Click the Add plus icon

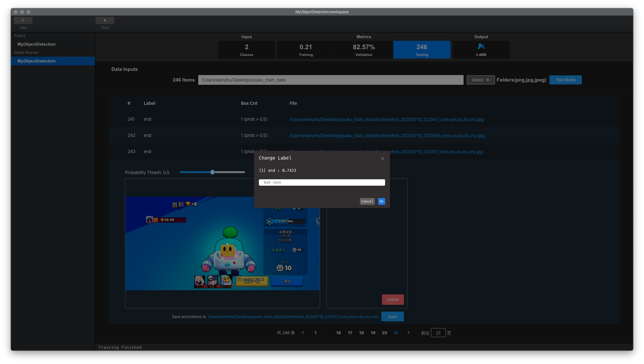click(x=23, y=20)
